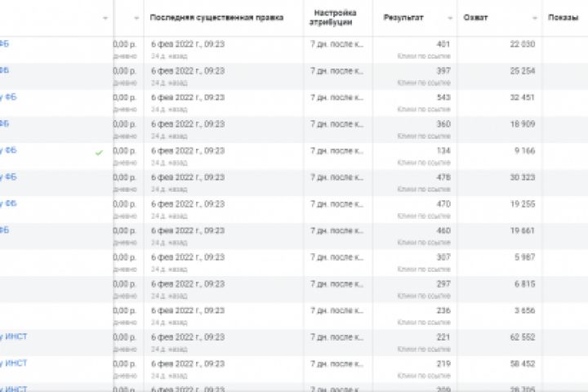Select the result cell showing 236

443,310
